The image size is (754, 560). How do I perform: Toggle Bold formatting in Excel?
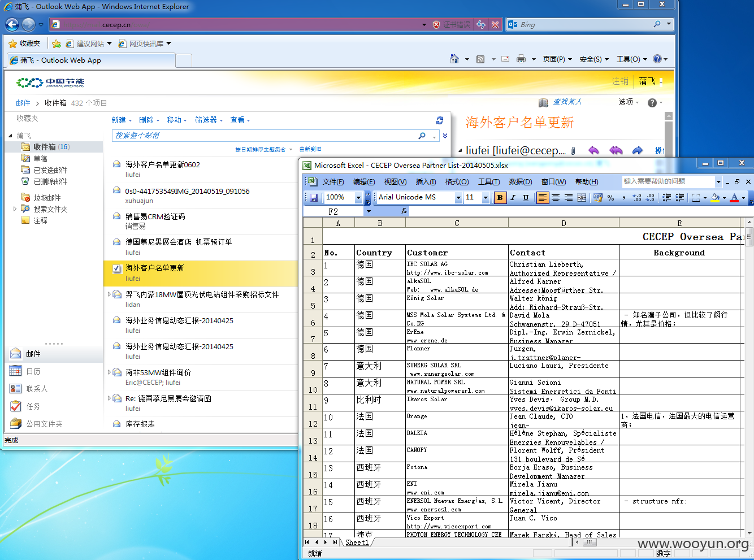tap(500, 197)
